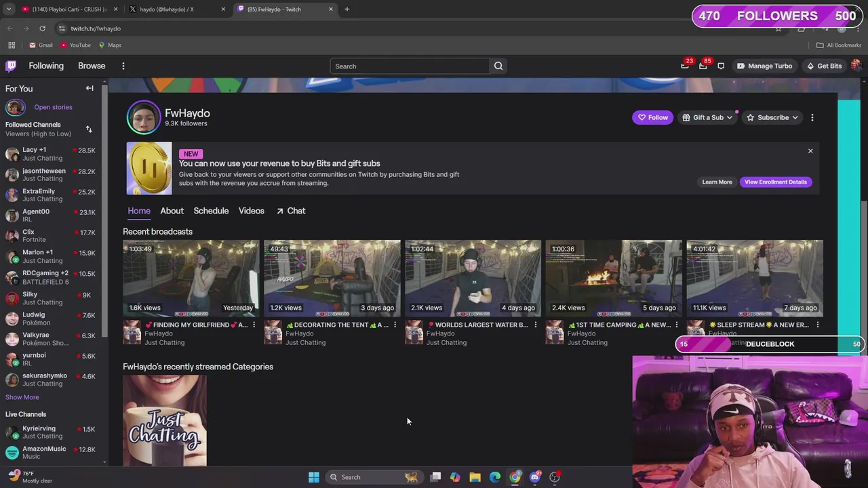Open whispers chat bubble icon

coord(721,66)
